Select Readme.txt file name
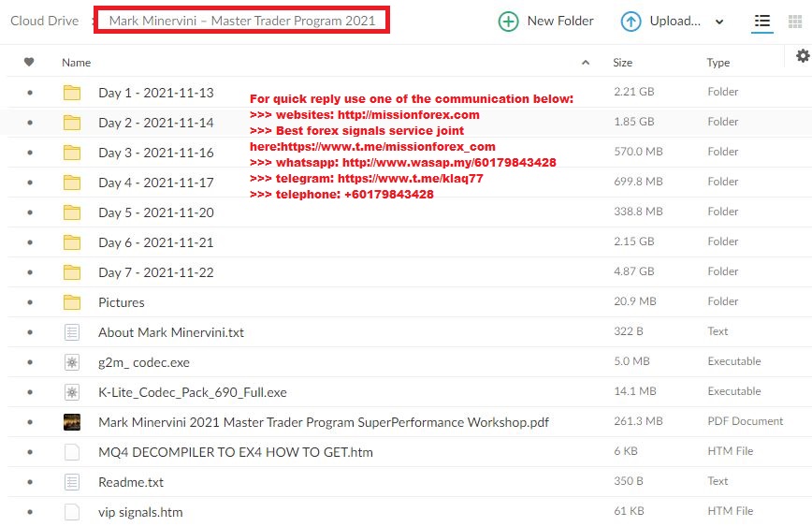The width and height of the screenshot is (812, 527). [x=131, y=482]
